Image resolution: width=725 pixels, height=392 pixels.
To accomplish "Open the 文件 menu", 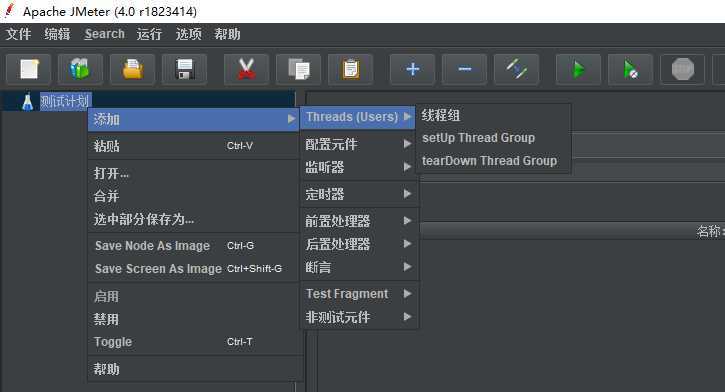I will 18,34.
